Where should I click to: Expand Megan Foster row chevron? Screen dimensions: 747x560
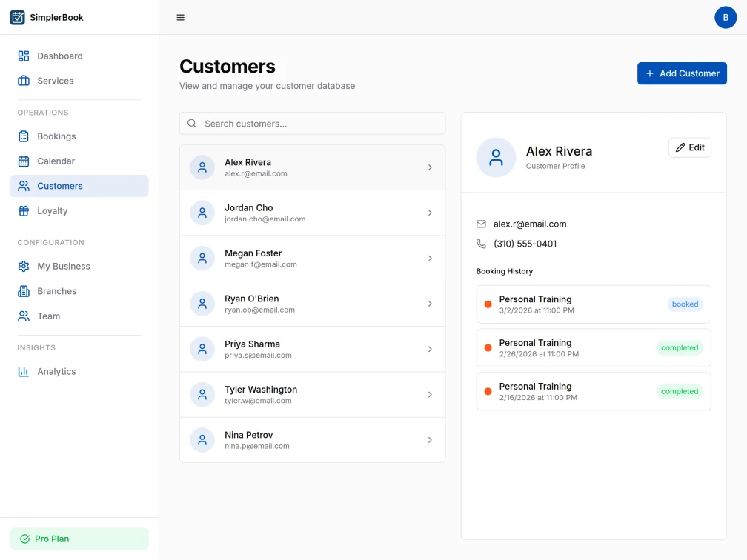pyautogui.click(x=430, y=258)
